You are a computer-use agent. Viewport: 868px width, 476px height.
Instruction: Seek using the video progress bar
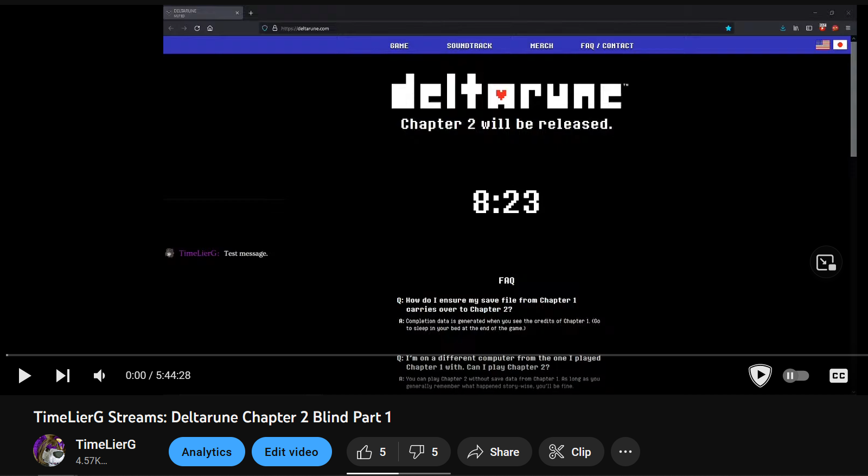pyautogui.click(x=434, y=355)
